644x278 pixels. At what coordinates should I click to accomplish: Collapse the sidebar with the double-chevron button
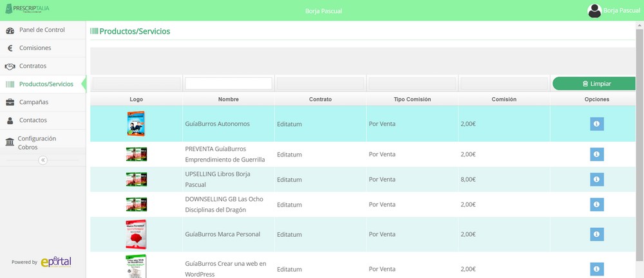pos(43,160)
